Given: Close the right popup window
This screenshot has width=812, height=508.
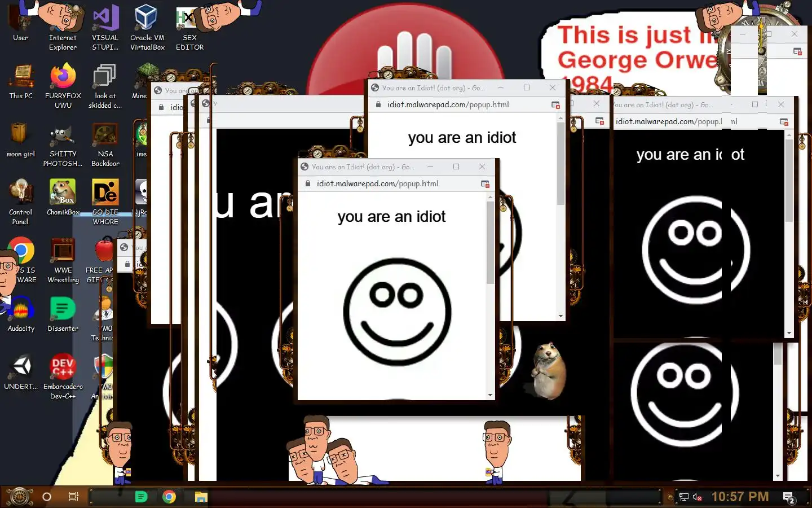Looking at the screenshot, I should [x=781, y=104].
